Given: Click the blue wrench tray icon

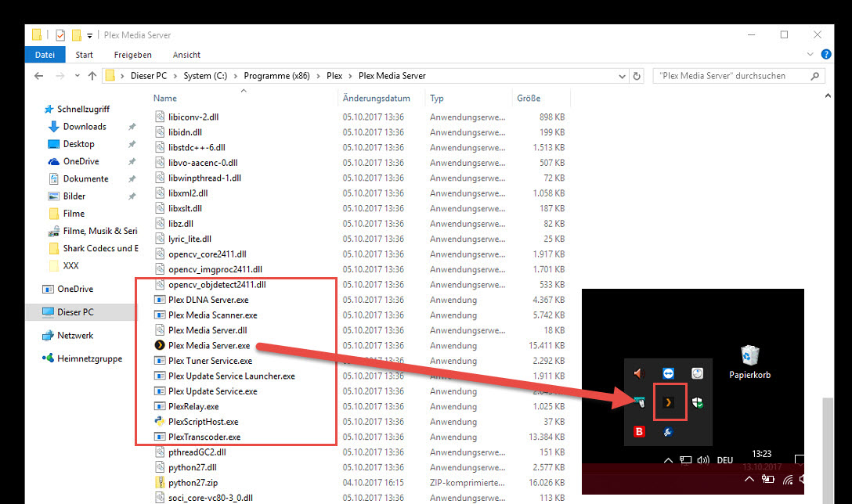Looking at the screenshot, I should 668,432.
